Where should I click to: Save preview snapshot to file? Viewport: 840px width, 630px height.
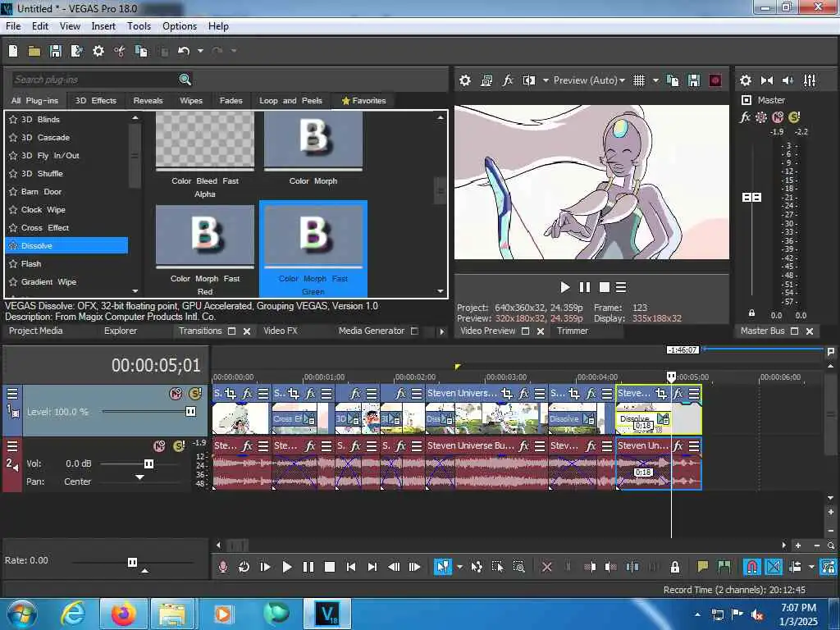[694, 80]
